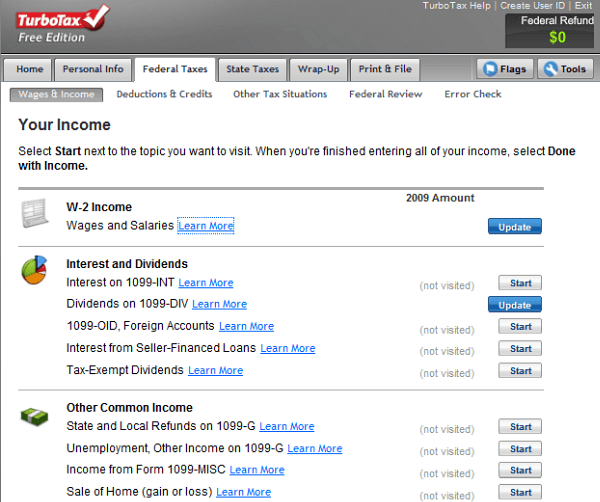Click Learn More beside Sale of Home

point(243,492)
